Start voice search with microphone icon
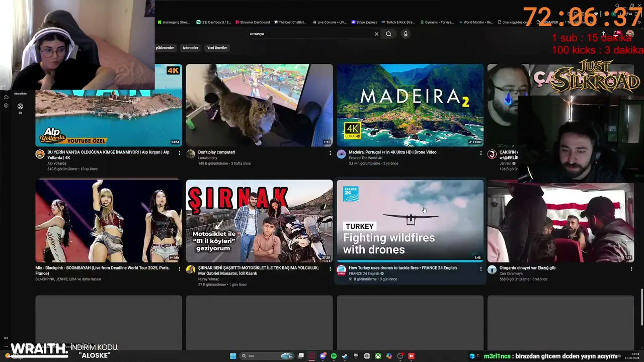 406,34
